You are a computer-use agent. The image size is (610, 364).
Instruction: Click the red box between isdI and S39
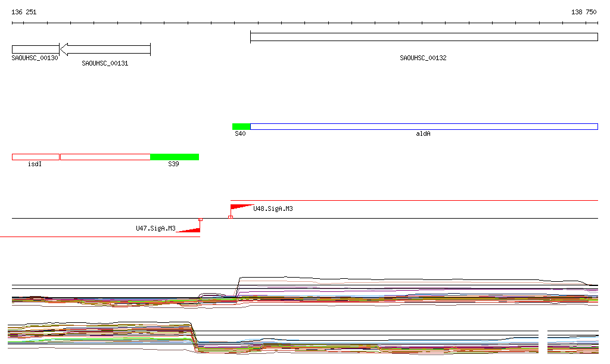coord(105,157)
